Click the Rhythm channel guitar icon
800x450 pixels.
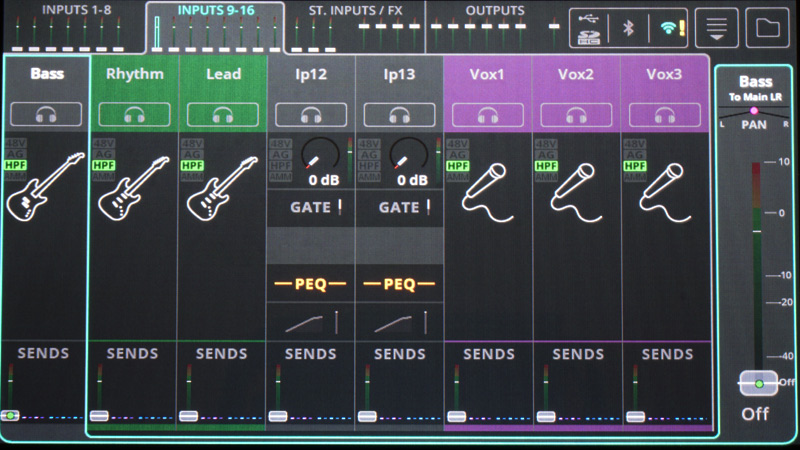pos(134,188)
